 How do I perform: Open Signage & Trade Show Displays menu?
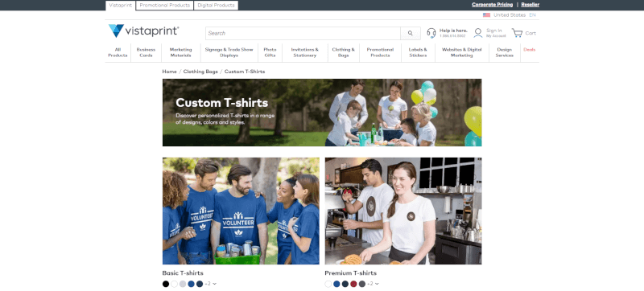click(x=229, y=52)
